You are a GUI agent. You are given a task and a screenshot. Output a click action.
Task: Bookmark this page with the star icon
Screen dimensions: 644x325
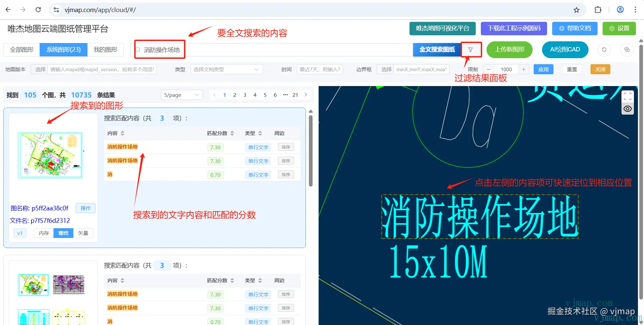pyautogui.click(x=576, y=10)
